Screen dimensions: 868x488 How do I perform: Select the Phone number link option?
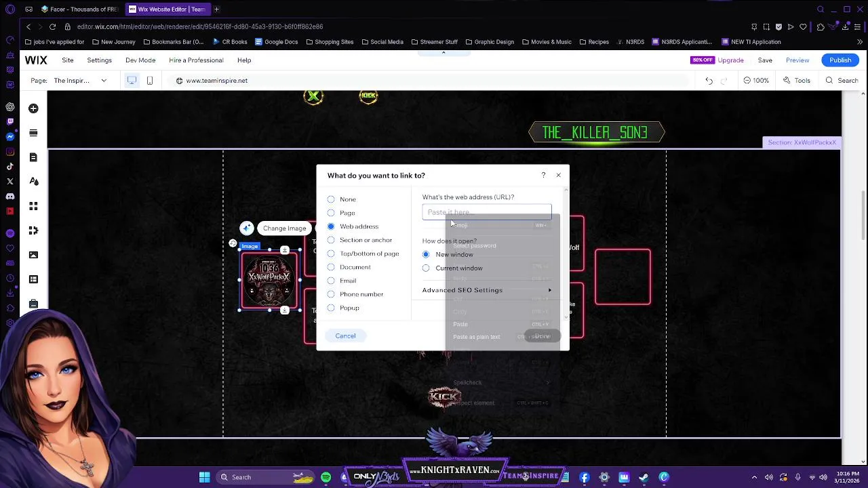coord(331,294)
